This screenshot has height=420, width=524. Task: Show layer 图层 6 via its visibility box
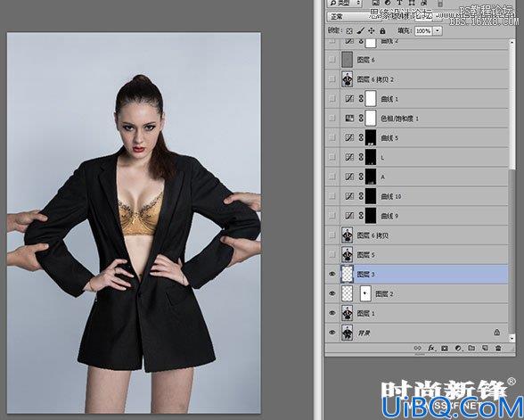click(x=332, y=60)
